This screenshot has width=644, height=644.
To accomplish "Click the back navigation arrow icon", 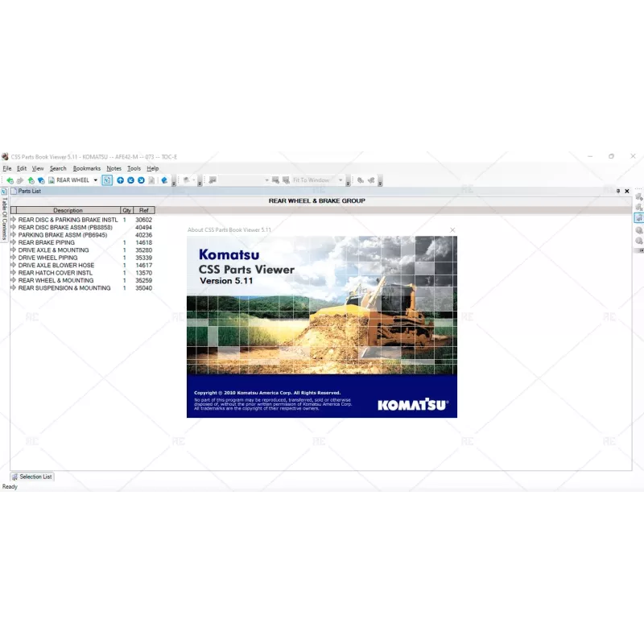I will pos(10,180).
